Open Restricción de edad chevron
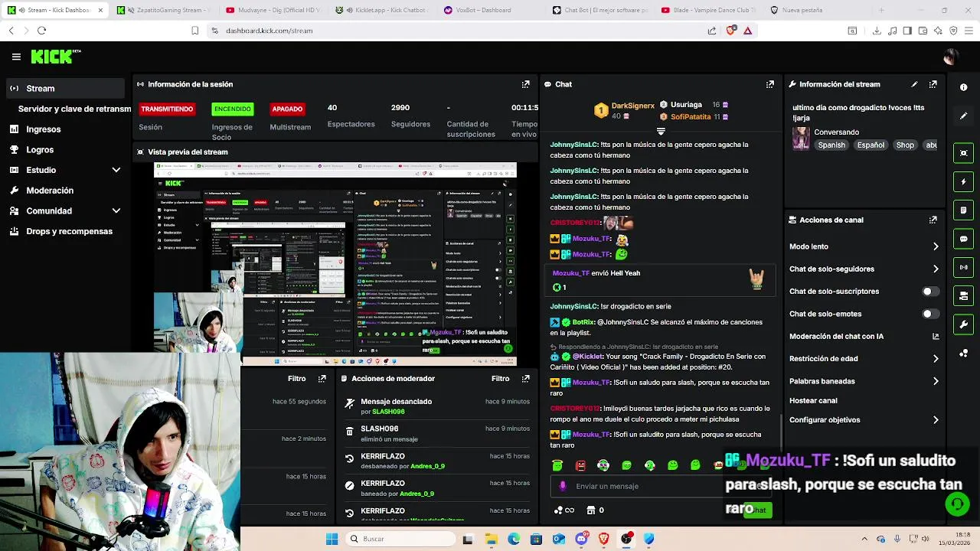The width and height of the screenshot is (980, 551). tap(936, 359)
